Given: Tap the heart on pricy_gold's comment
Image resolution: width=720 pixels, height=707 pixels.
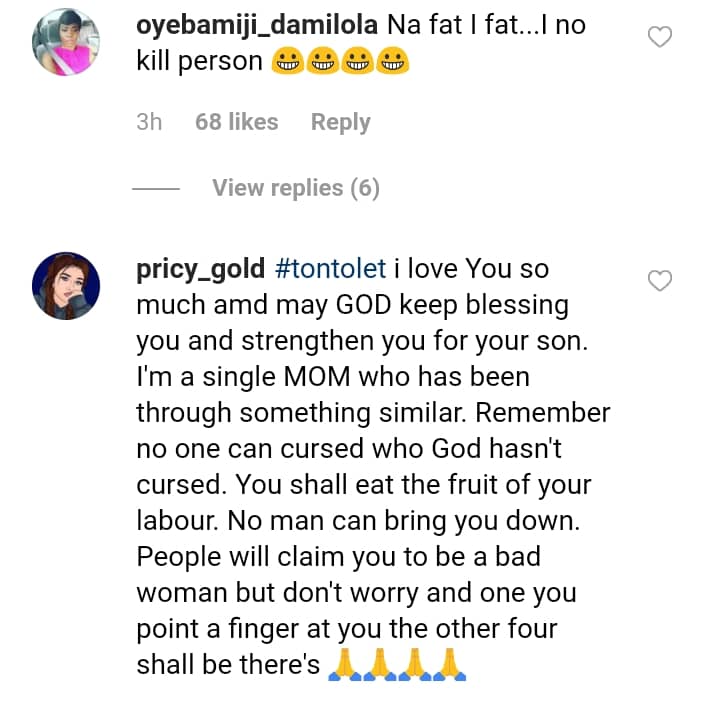Looking at the screenshot, I should (x=660, y=281).
